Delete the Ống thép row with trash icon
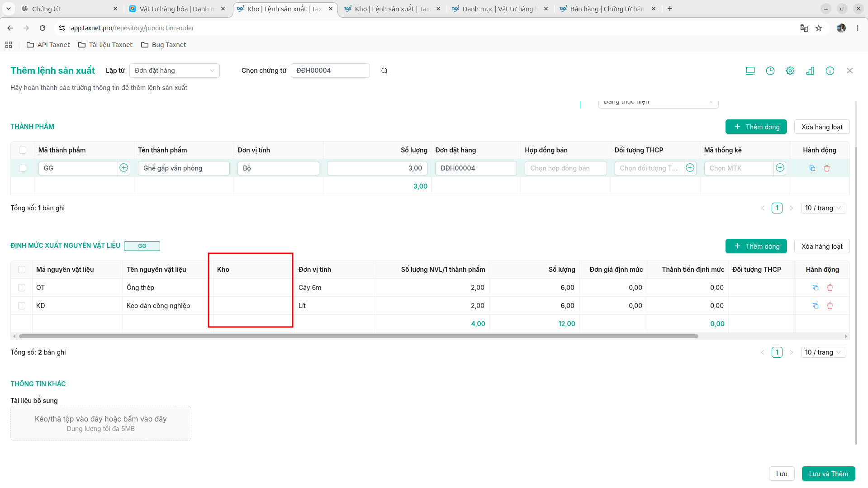 [830, 288]
